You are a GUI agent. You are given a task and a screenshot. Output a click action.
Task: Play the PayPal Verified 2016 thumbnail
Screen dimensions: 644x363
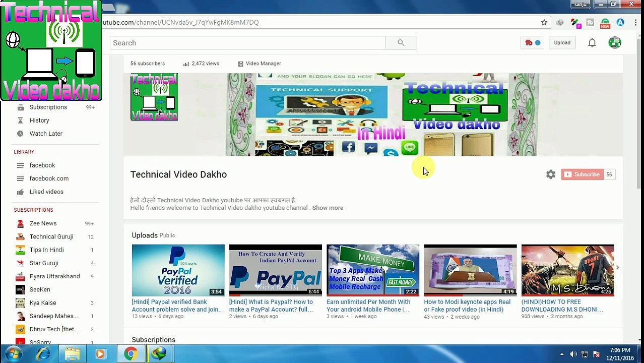click(x=178, y=270)
